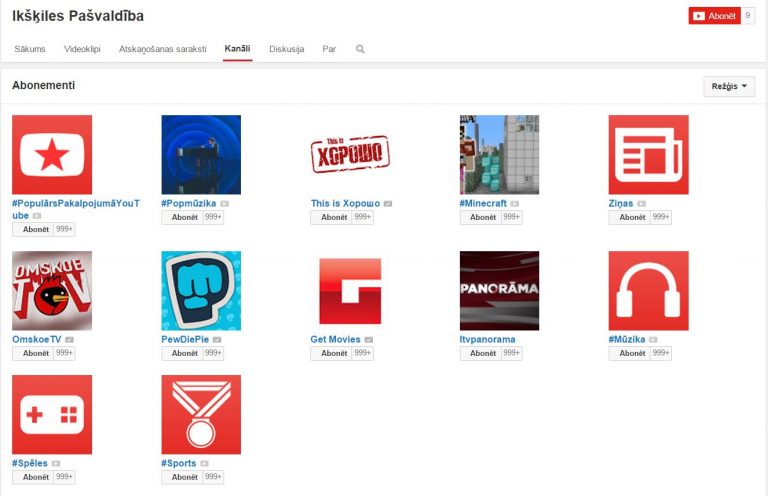Click Abonēt under PewDiePie
Image resolution: width=768 pixels, height=496 pixels.
[183, 354]
